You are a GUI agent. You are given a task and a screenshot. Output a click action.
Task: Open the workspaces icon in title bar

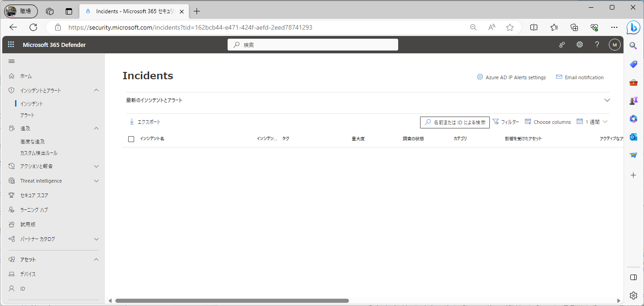click(50, 11)
